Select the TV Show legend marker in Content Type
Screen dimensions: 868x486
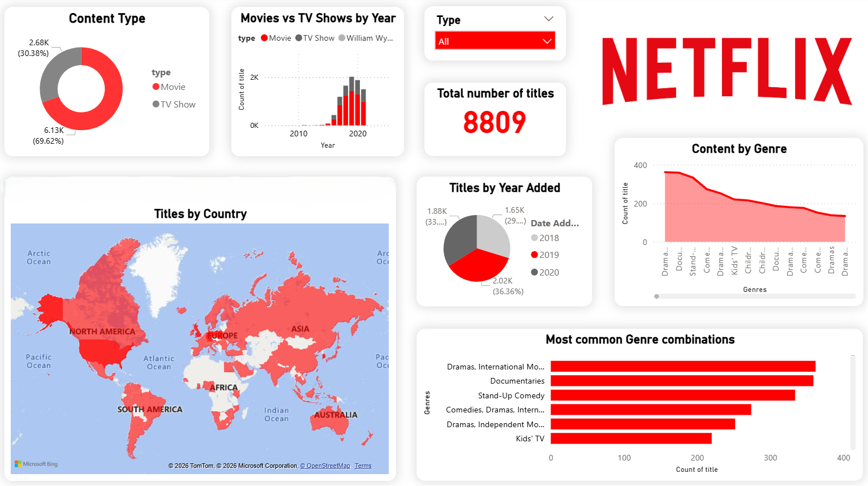[156, 104]
